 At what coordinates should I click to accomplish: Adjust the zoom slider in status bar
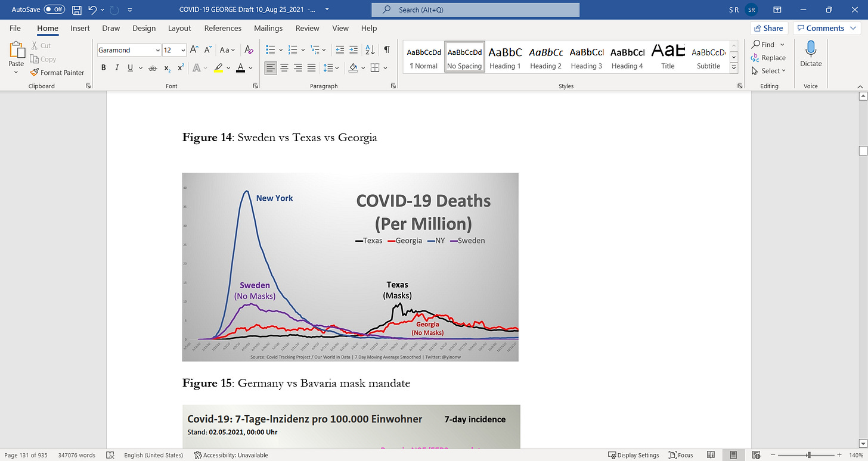tap(809, 455)
